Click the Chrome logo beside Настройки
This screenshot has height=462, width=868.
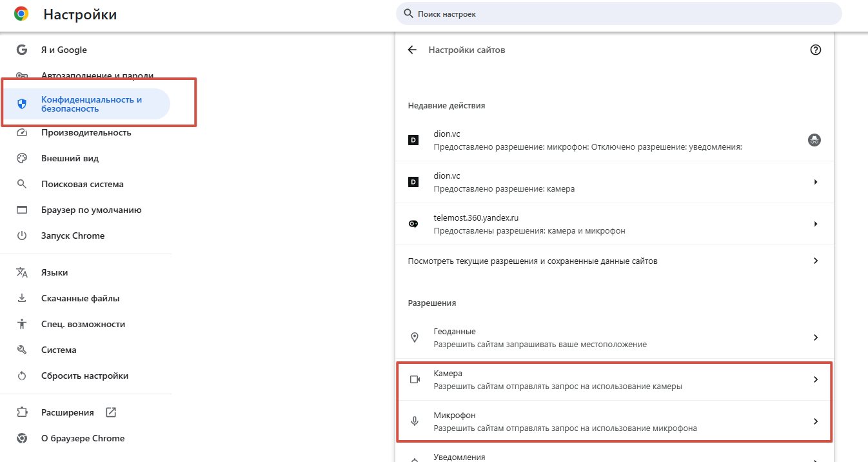point(21,14)
